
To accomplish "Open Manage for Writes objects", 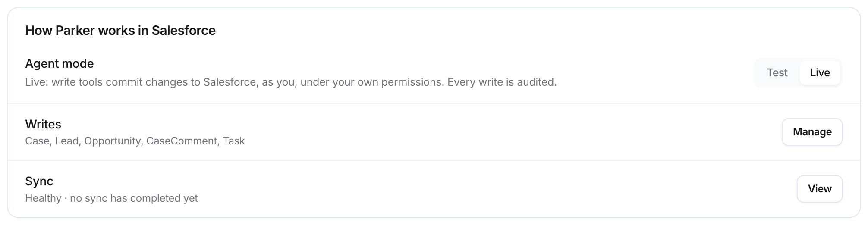I will tap(812, 132).
